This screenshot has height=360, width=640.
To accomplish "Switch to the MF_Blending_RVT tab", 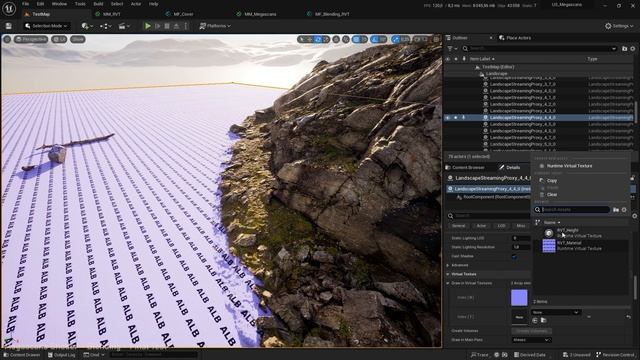I will (332, 14).
